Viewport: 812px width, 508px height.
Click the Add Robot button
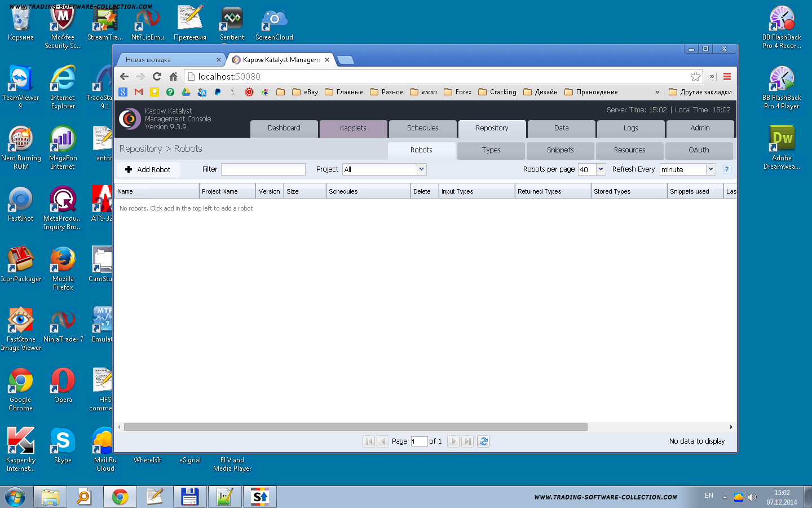(148, 169)
